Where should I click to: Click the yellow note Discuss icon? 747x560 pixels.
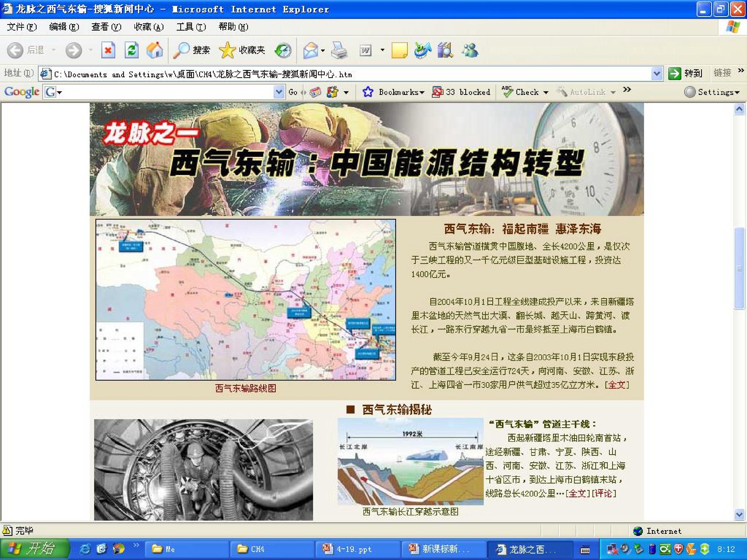[399, 51]
